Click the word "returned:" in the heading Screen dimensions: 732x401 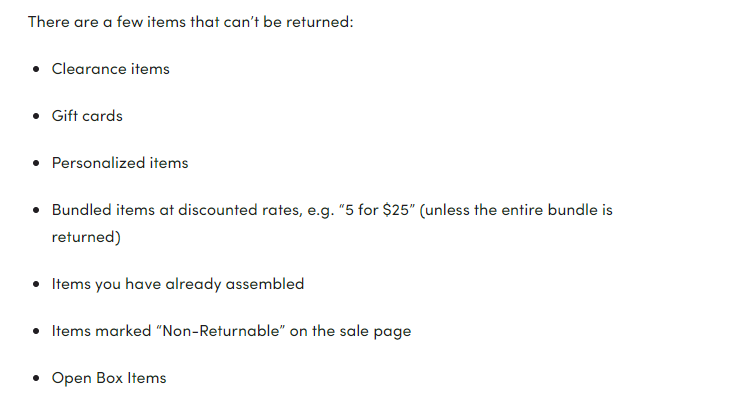click(319, 21)
